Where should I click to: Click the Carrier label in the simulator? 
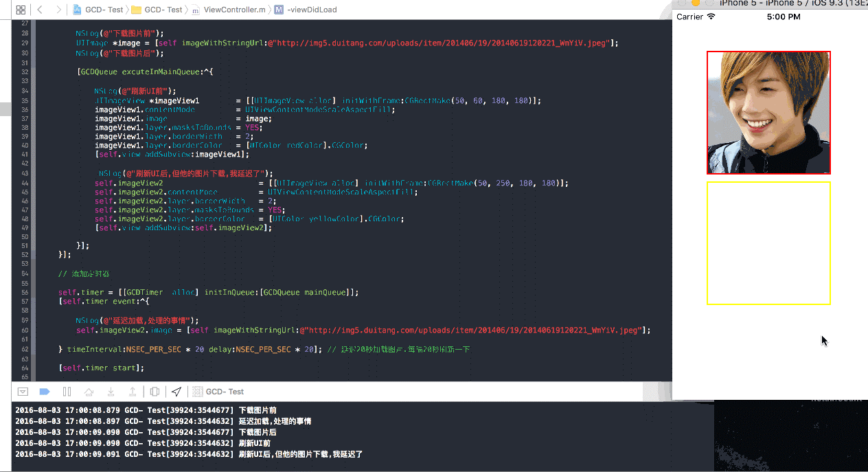(689, 16)
